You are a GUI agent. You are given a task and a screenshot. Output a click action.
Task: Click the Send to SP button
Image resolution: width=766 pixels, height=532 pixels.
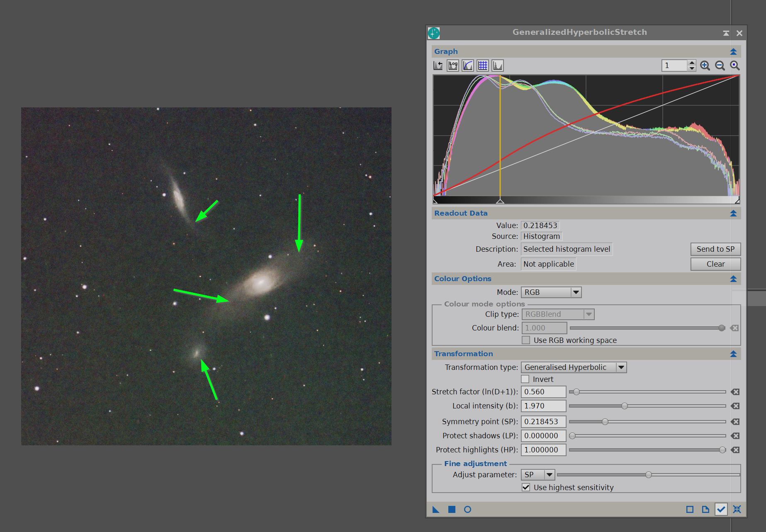(x=715, y=249)
